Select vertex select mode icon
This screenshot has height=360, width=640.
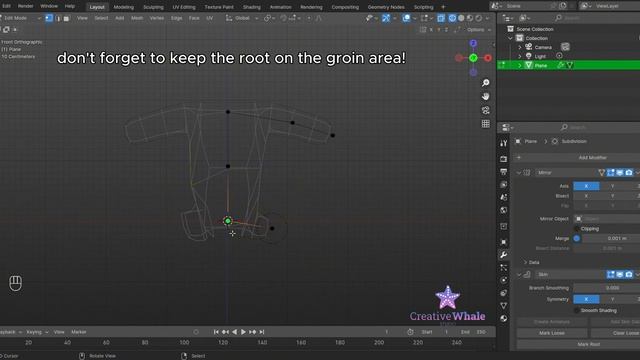(x=49, y=18)
